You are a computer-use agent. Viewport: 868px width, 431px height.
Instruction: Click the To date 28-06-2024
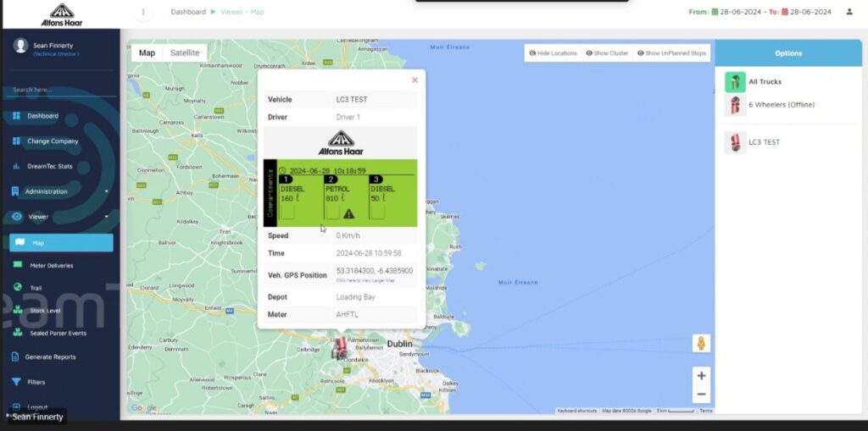point(811,12)
